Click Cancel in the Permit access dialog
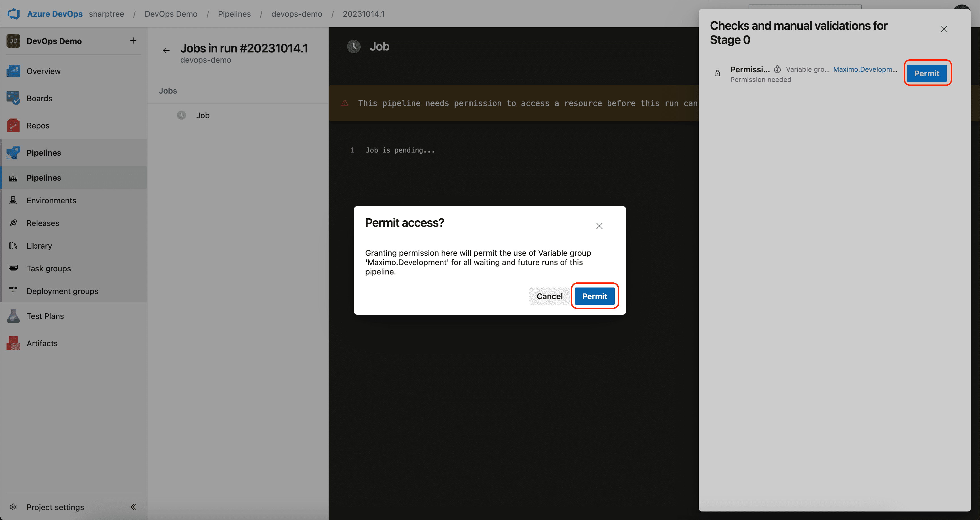Viewport: 980px width, 520px height. 549,296
